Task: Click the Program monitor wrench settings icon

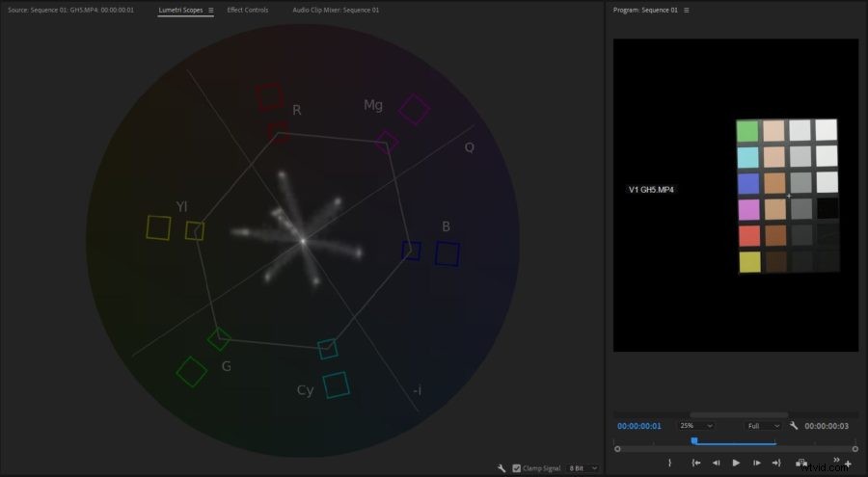Action: coord(794,425)
